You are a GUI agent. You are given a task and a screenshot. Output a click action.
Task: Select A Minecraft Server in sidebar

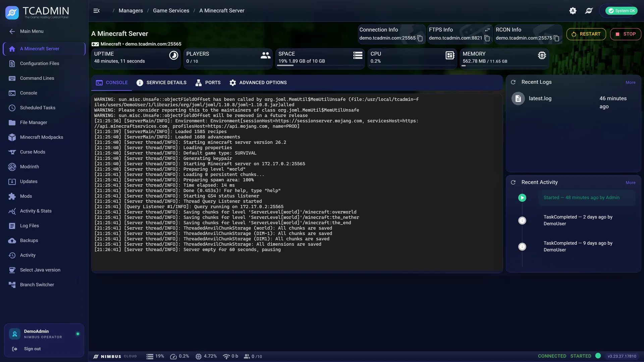pyautogui.click(x=44, y=49)
